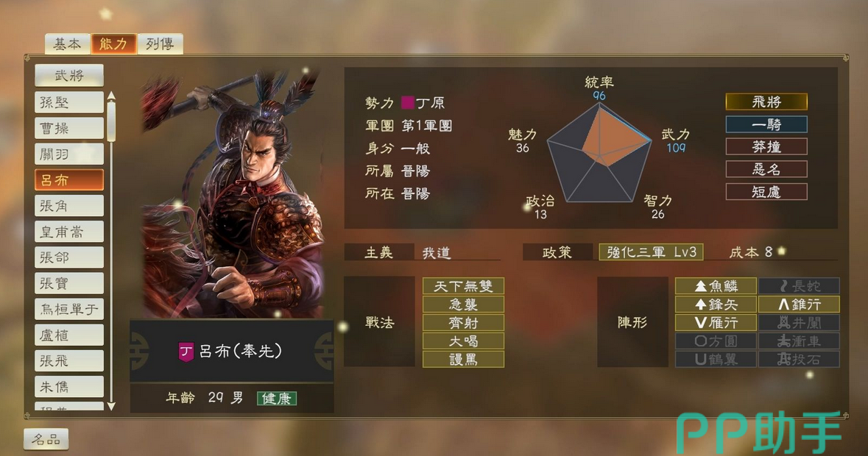Image resolution: width=868 pixels, height=456 pixels.
Task: Click the officer list up arrow
Action: pyautogui.click(x=111, y=96)
